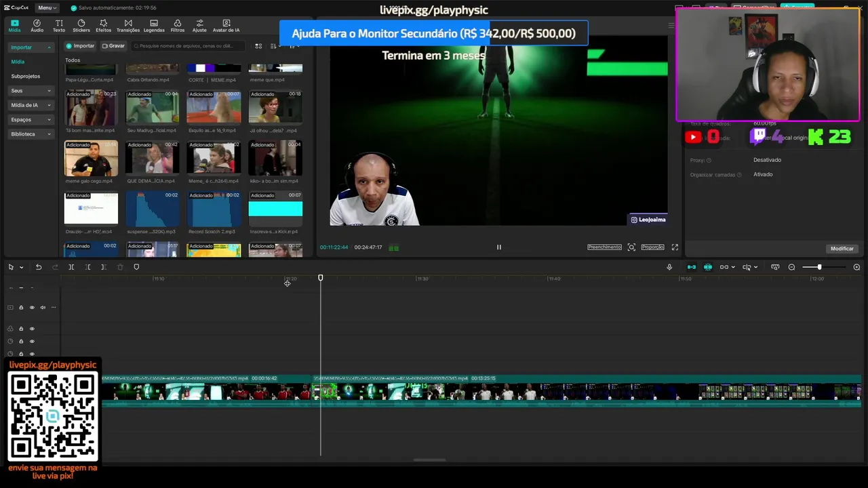
Task: Select Mídia in the left sidebar
Action: 18,62
